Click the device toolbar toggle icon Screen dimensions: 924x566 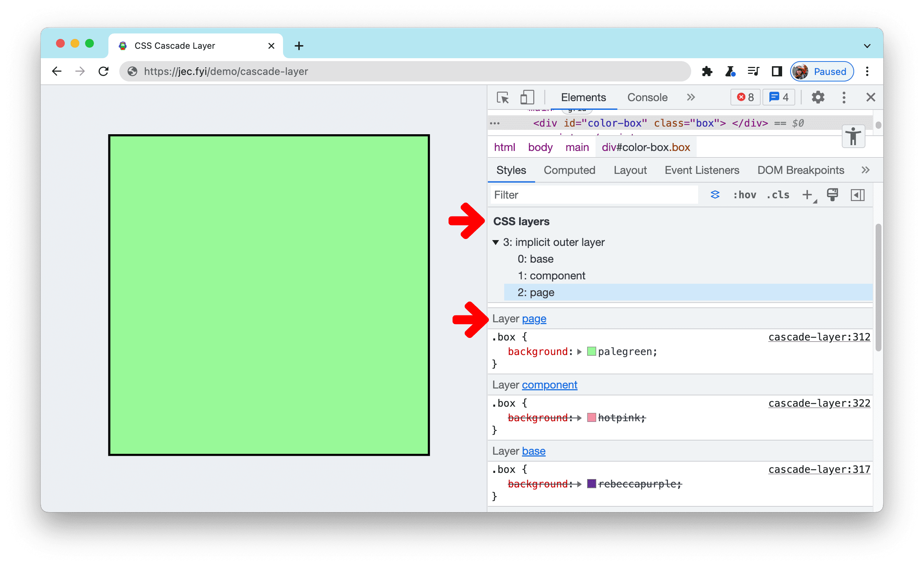(527, 97)
